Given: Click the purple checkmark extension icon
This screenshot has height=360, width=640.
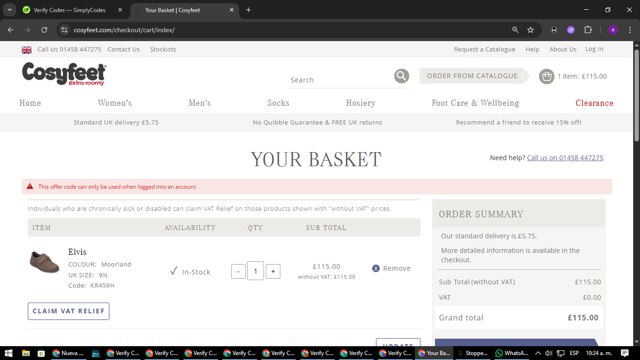Looking at the screenshot, I should (x=571, y=30).
